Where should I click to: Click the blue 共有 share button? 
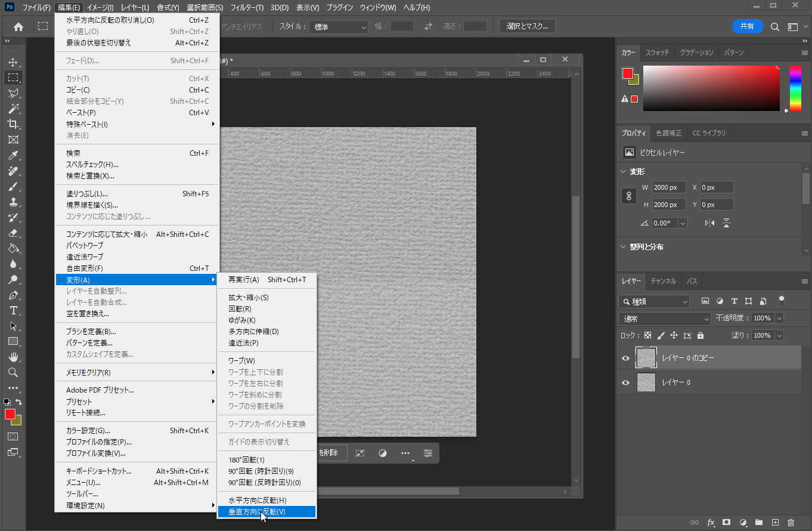pos(747,26)
